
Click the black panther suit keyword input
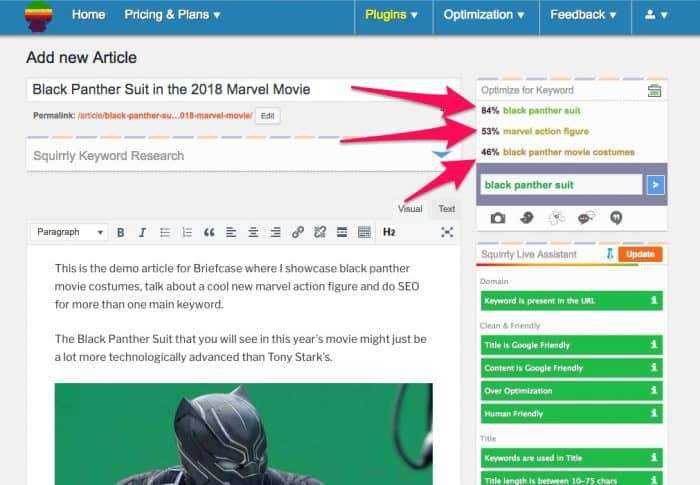point(559,185)
